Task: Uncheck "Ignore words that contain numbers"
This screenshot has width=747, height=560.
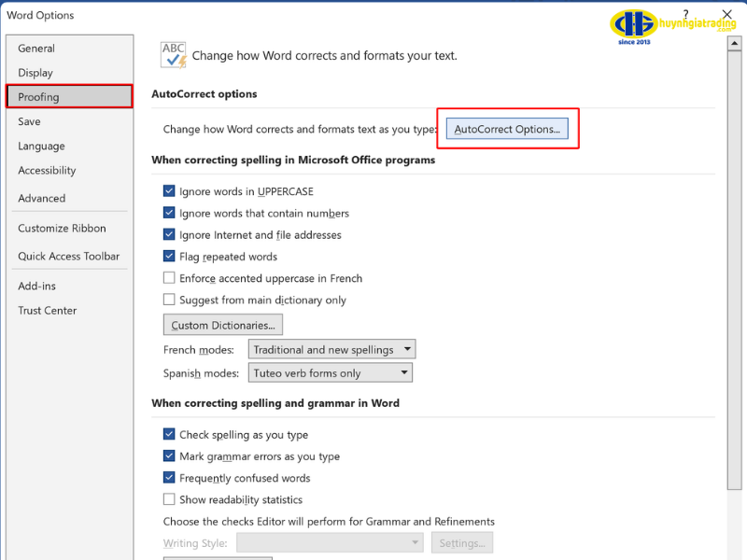Action: point(169,214)
